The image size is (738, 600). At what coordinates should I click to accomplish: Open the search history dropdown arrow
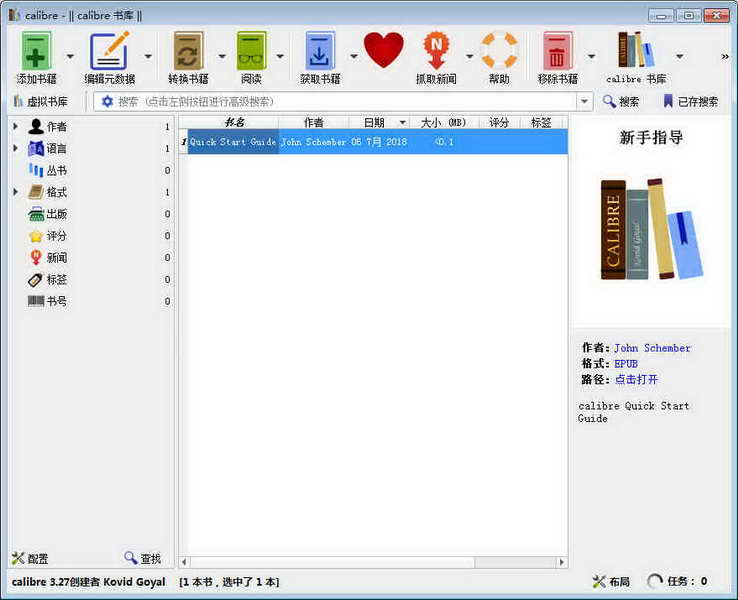pos(584,102)
